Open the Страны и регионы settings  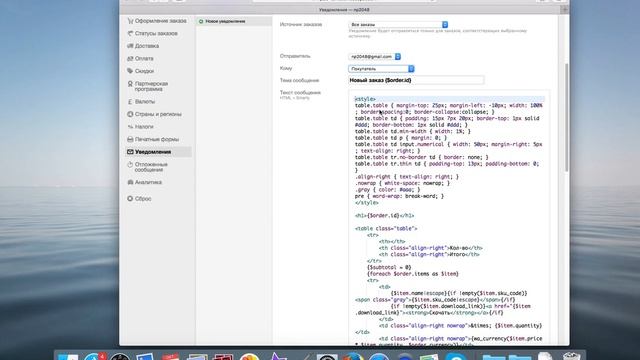coord(154,114)
